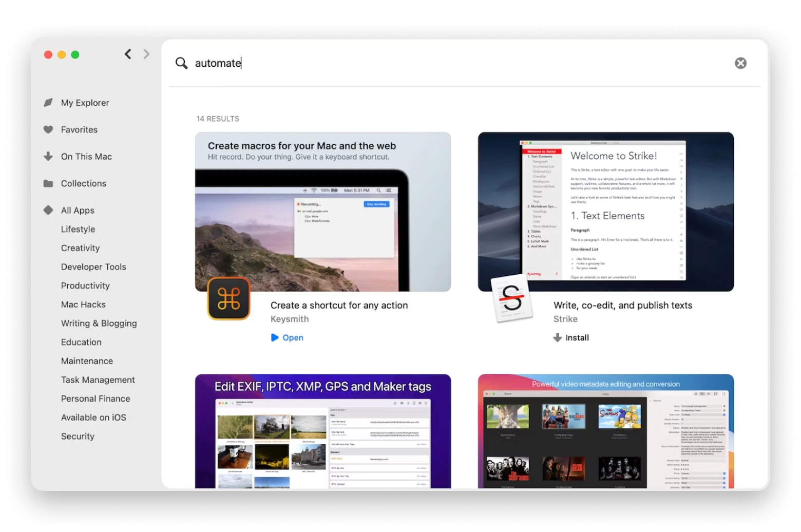
Task: Go back with the left chevron
Action: point(128,54)
